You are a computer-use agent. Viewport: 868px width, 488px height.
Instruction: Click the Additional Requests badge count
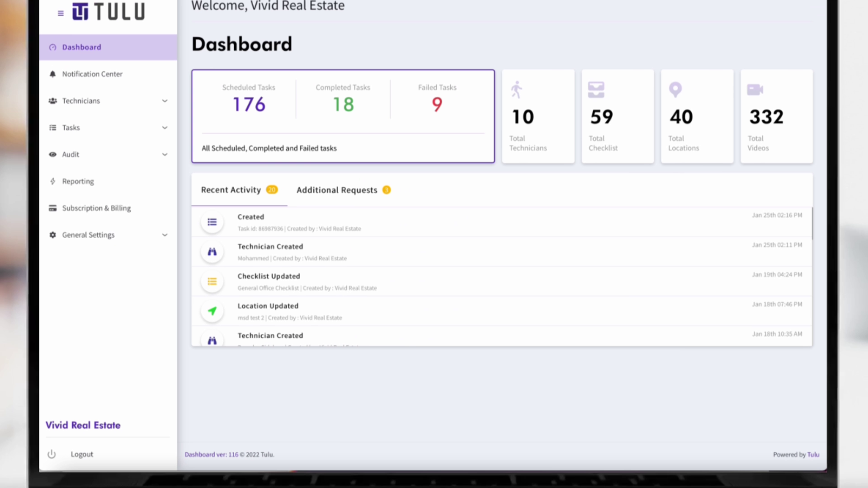[387, 190]
